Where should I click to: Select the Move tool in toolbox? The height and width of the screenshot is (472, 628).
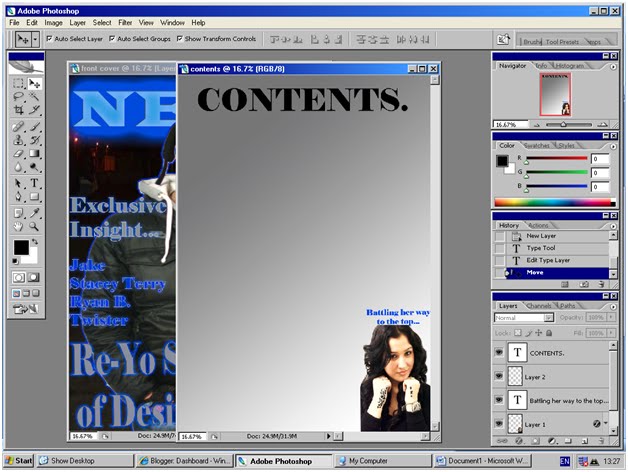34,83
